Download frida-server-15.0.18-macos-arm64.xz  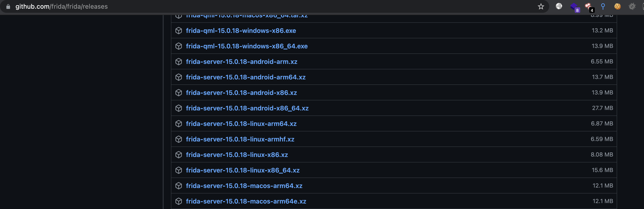point(244,186)
